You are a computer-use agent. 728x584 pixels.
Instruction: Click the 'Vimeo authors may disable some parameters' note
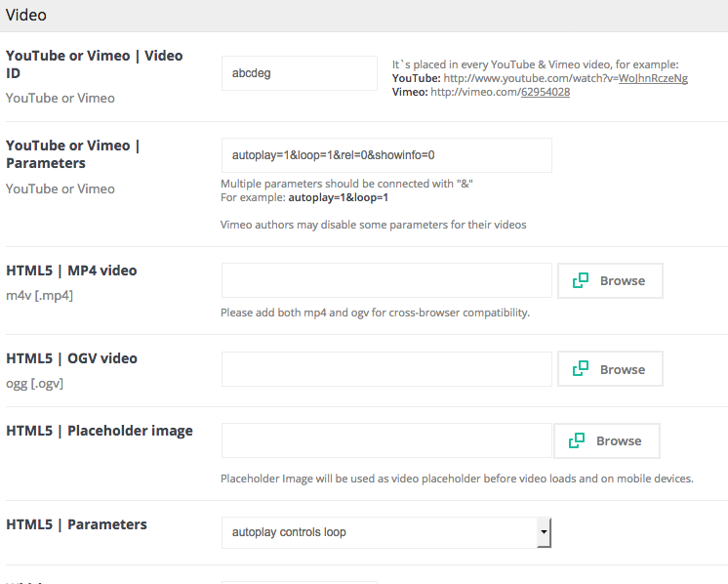(374, 225)
